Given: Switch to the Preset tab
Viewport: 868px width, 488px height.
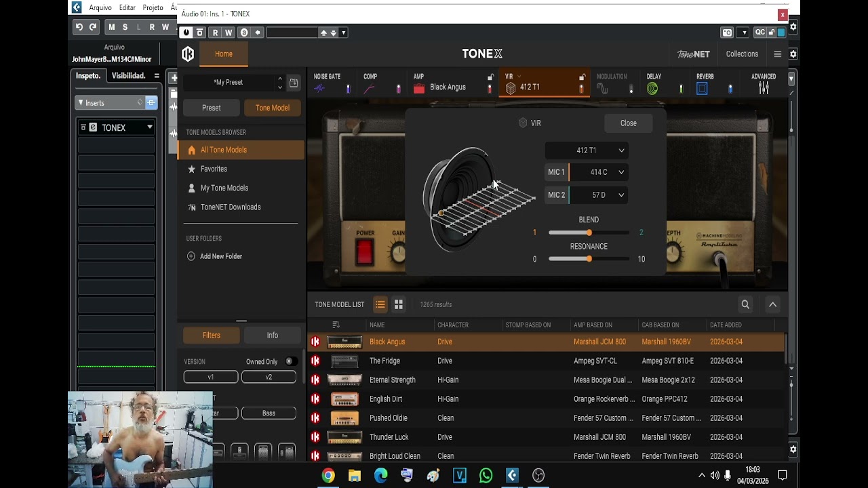Looking at the screenshot, I should tap(211, 108).
